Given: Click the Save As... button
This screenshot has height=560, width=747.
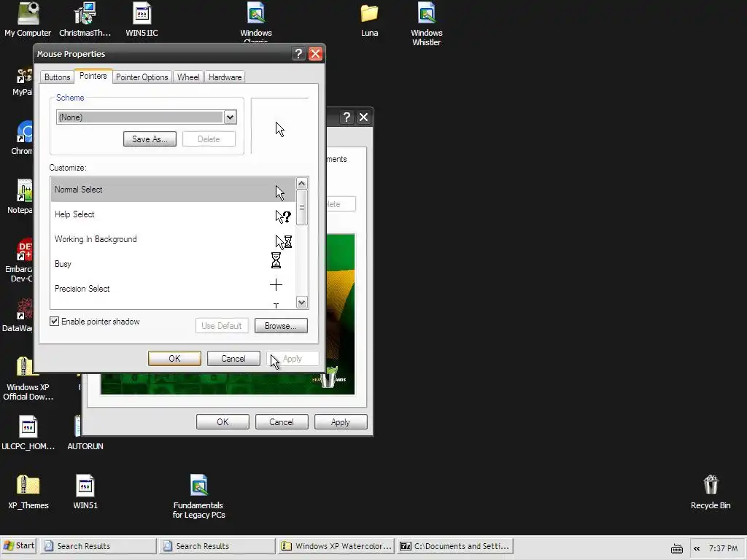Looking at the screenshot, I should (x=150, y=139).
